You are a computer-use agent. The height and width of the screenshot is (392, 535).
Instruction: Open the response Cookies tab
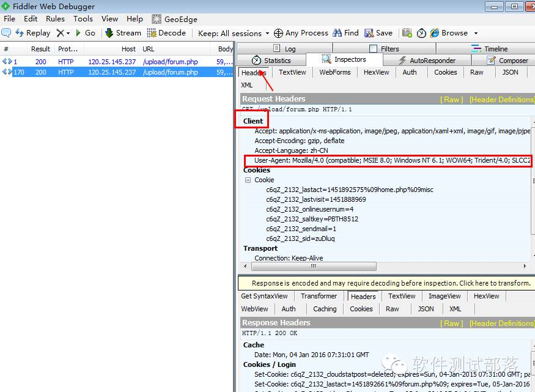point(361,309)
